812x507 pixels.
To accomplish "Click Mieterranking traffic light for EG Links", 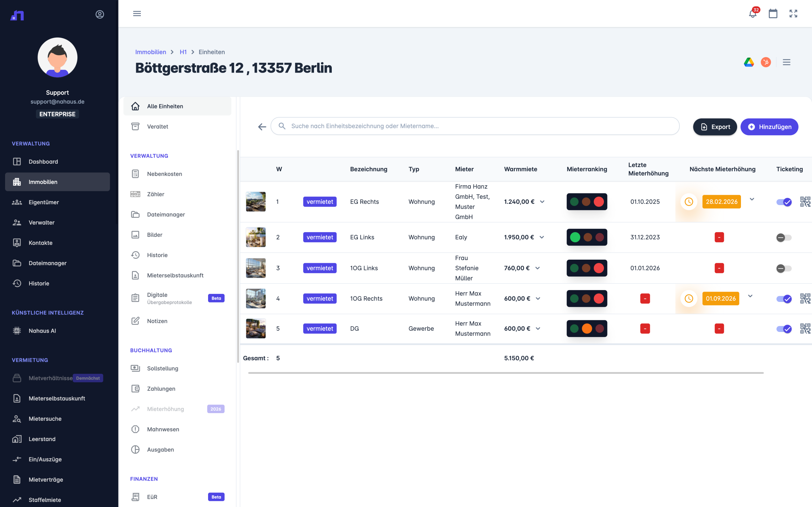I will (x=586, y=237).
